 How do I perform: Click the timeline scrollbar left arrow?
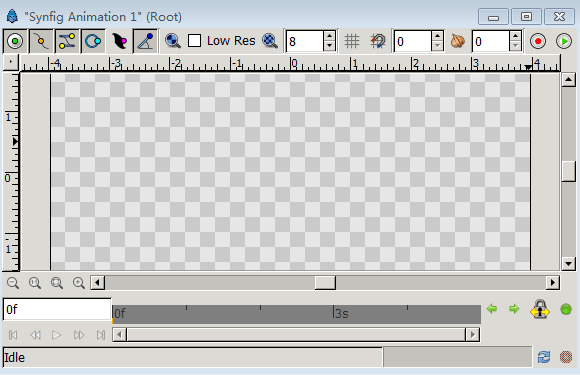[119, 335]
